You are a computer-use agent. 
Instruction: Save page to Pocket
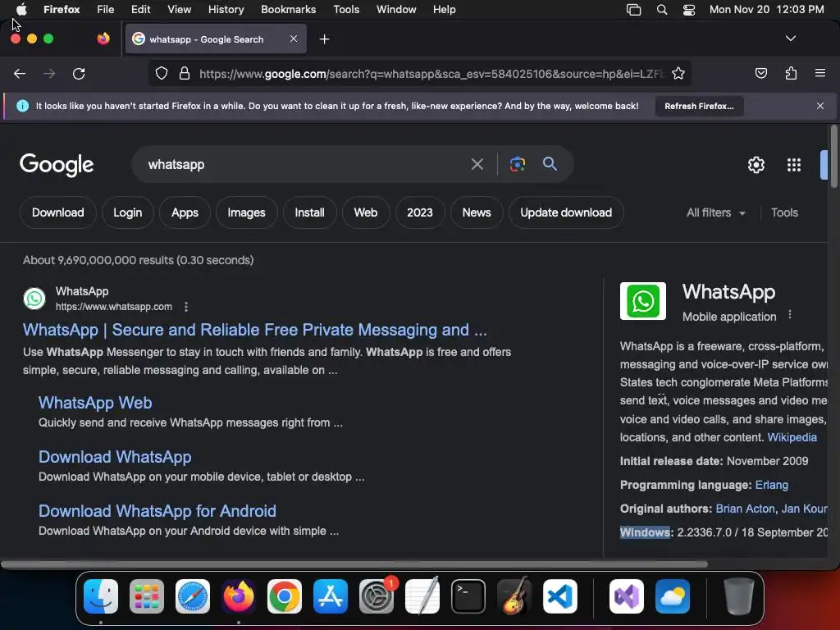[760, 73]
